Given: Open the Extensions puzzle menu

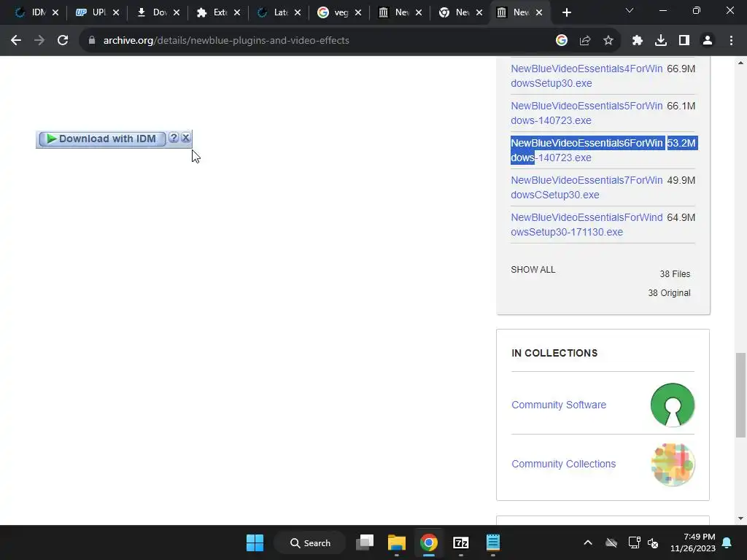Looking at the screenshot, I should pyautogui.click(x=638, y=41).
